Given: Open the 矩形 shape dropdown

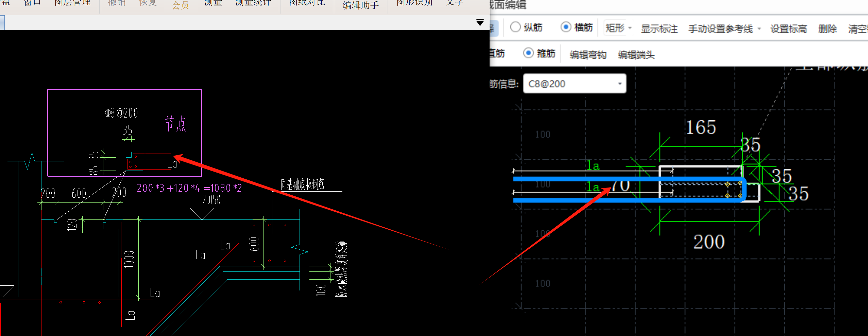Looking at the screenshot, I should point(618,28).
